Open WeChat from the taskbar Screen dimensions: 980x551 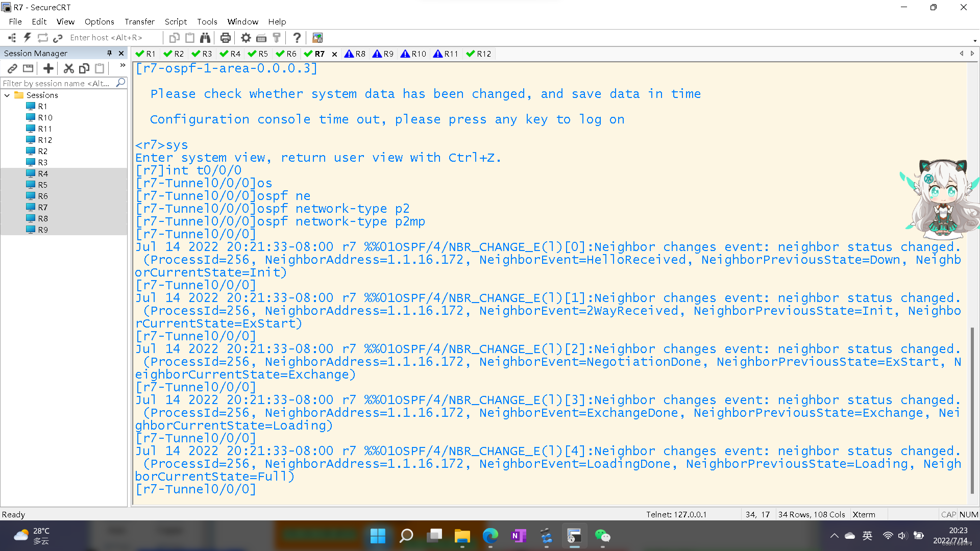click(x=602, y=536)
